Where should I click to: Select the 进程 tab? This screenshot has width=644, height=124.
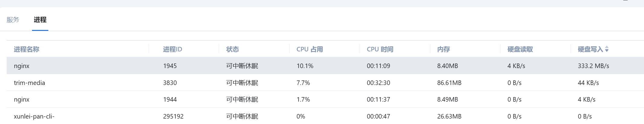tap(40, 20)
